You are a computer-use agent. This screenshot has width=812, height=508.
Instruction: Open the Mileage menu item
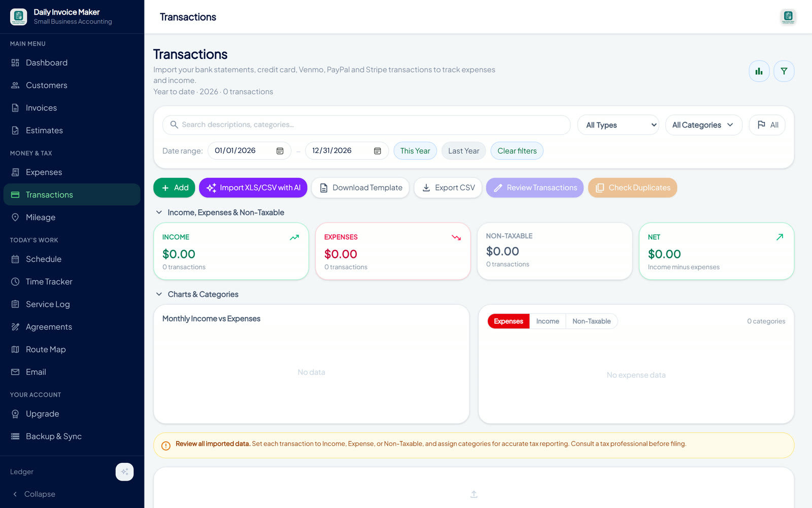click(x=72, y=217)
